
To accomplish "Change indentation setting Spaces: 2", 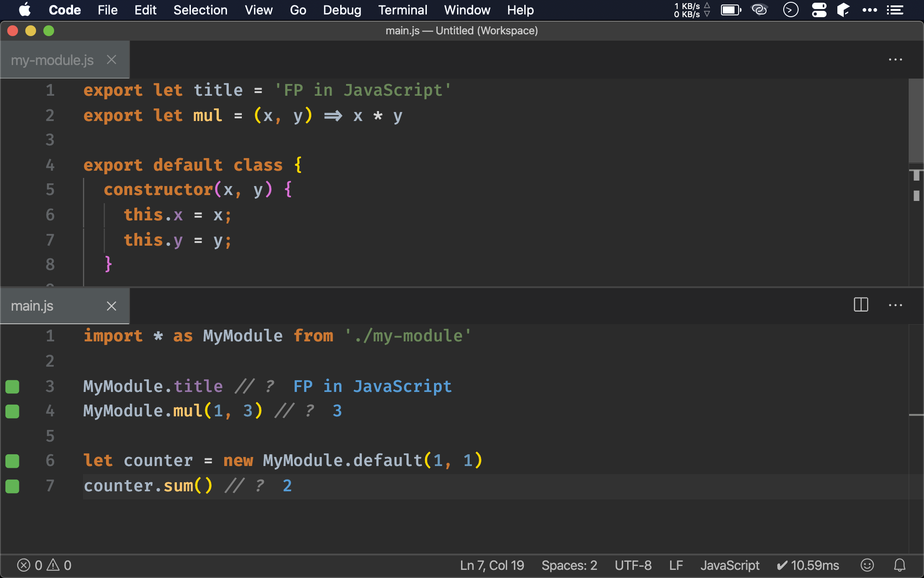I will 569,565.
